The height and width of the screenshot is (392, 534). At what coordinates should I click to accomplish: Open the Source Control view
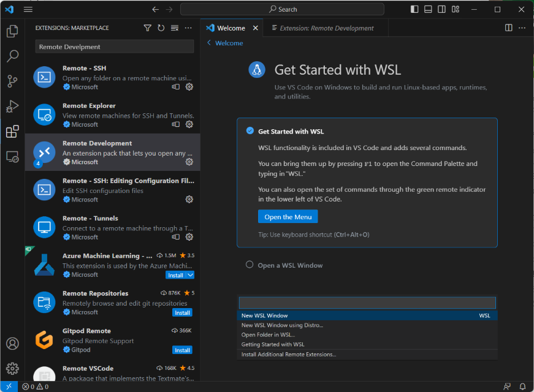tap(12, 81)
